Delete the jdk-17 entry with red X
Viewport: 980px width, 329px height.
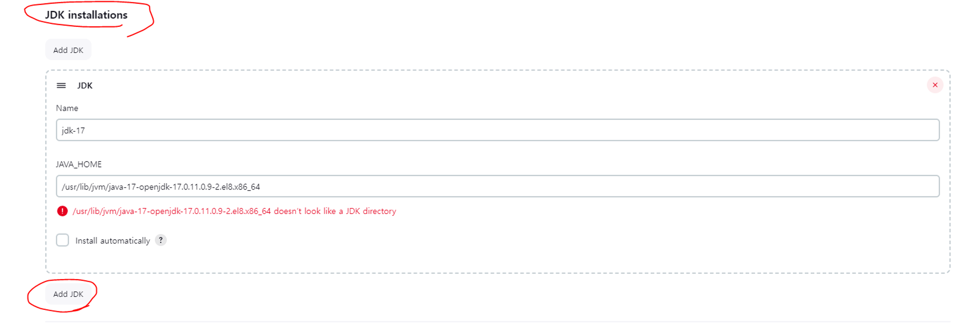935,85
